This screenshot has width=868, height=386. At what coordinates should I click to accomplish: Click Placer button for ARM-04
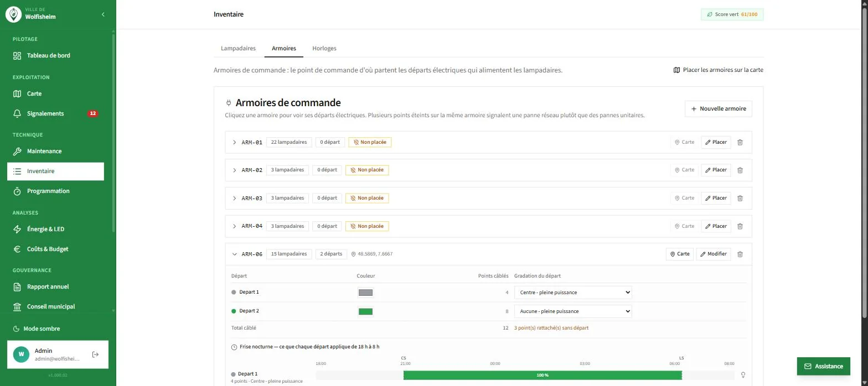716,226
